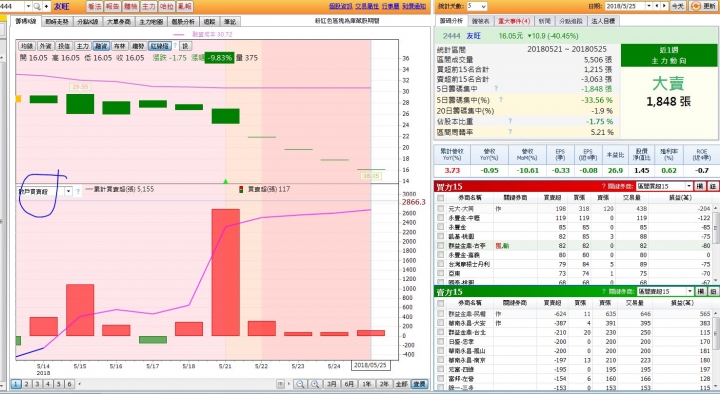The image size is (720, 394).
Task: Tick the checkbox for 台灣摩根士丹利 row
Action: [441, 264]
